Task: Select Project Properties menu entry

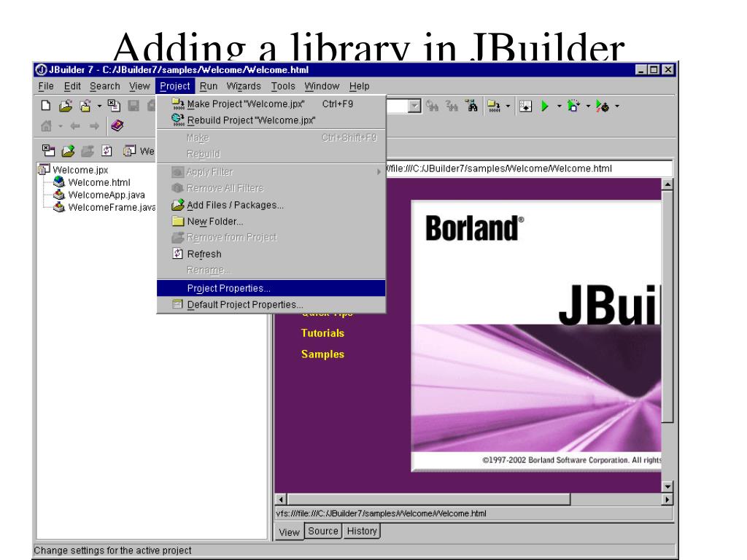Action: [x=271, y=288]
